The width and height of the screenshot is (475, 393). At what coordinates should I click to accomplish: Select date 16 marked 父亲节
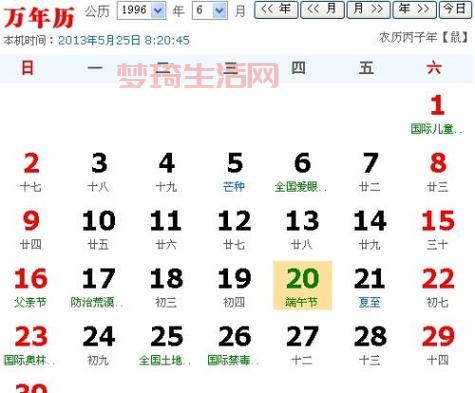(31, 287)
